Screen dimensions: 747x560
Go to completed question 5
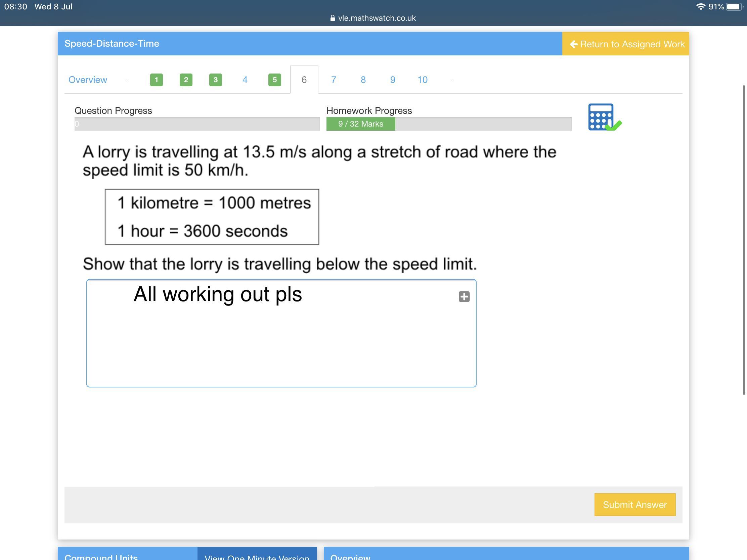pyautogui.click(x=274, y=80)
